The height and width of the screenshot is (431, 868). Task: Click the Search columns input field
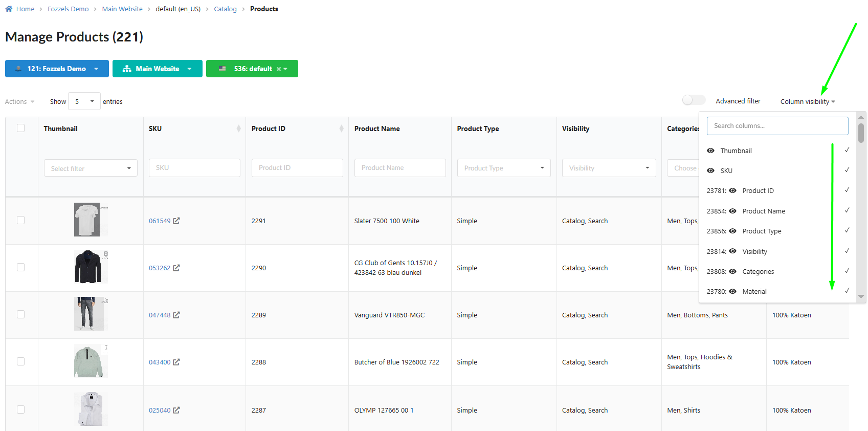(777, 126)
